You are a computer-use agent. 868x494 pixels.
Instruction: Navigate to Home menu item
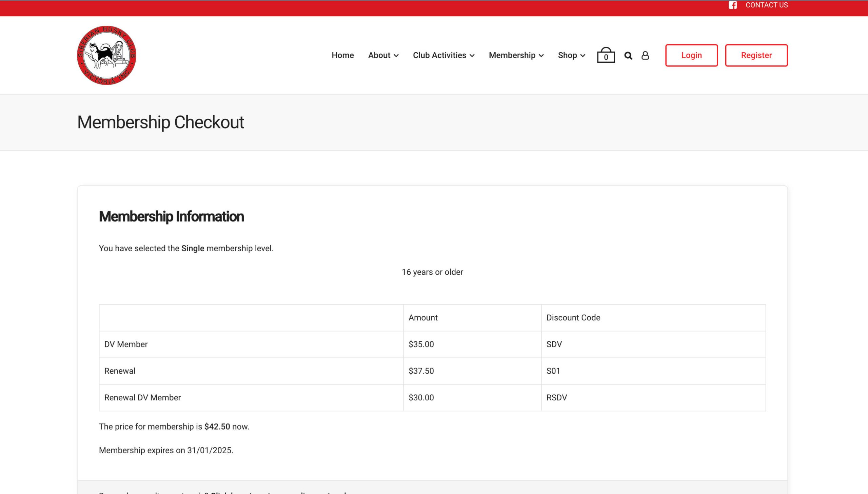click(343, 55)
